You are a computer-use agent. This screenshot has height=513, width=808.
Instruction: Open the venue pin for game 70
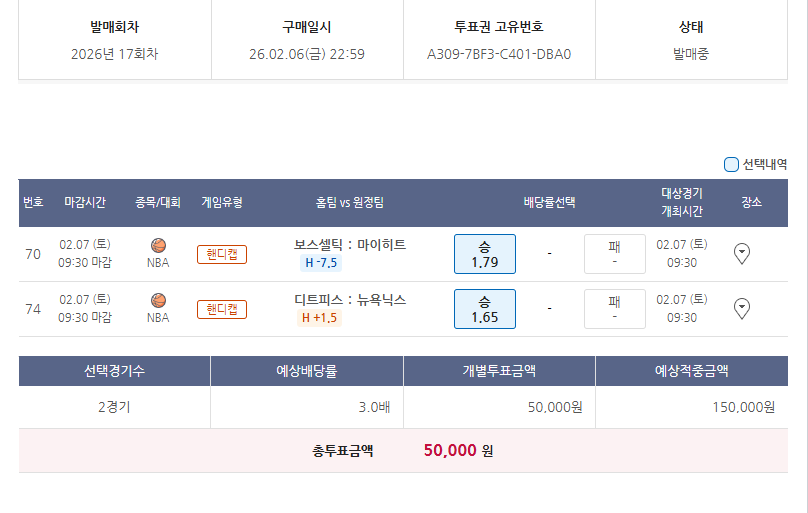742,254
